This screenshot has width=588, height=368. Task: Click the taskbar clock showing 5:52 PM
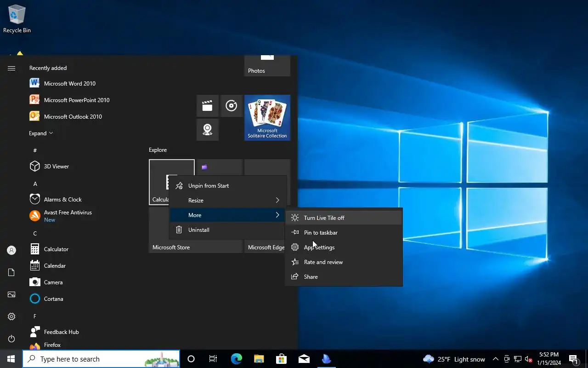pos(549,359)
